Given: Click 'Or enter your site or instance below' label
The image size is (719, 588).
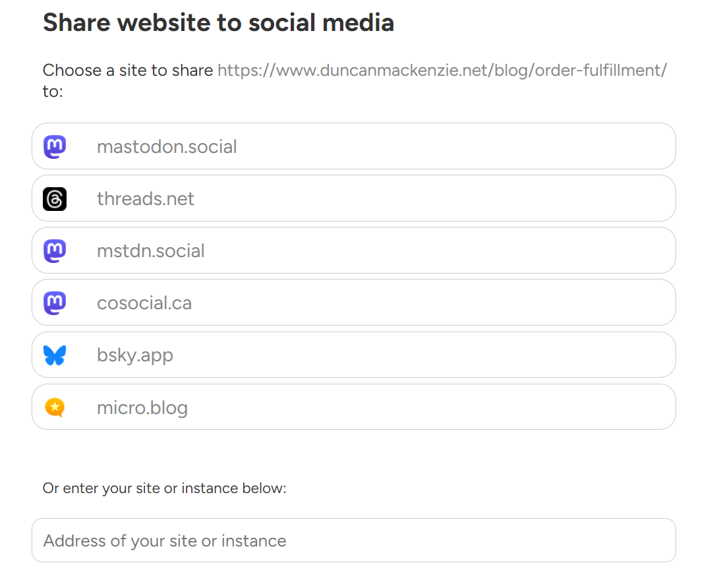Looking at the screenshot, I should tap(164, 488).
